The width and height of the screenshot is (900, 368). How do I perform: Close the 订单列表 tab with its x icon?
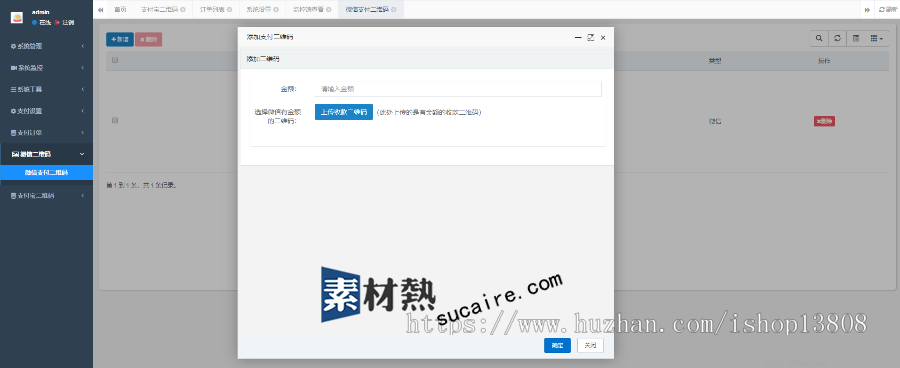click(x=230, y=10)
